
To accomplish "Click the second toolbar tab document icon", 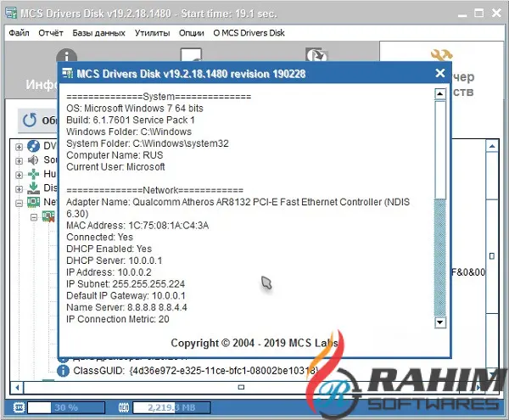I will point(191,54).
